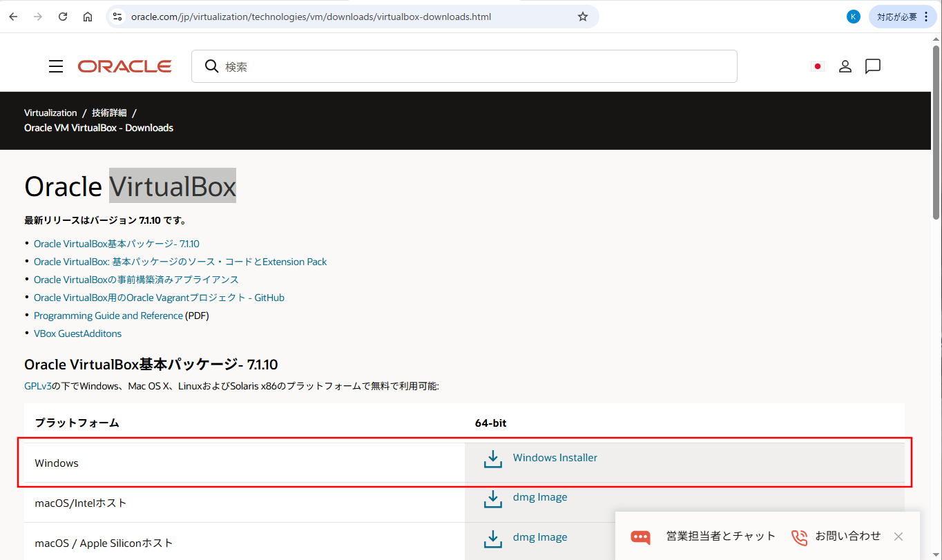Click the Oracle 検索 search field
This screenshot has height=560, width=942.
477,66
